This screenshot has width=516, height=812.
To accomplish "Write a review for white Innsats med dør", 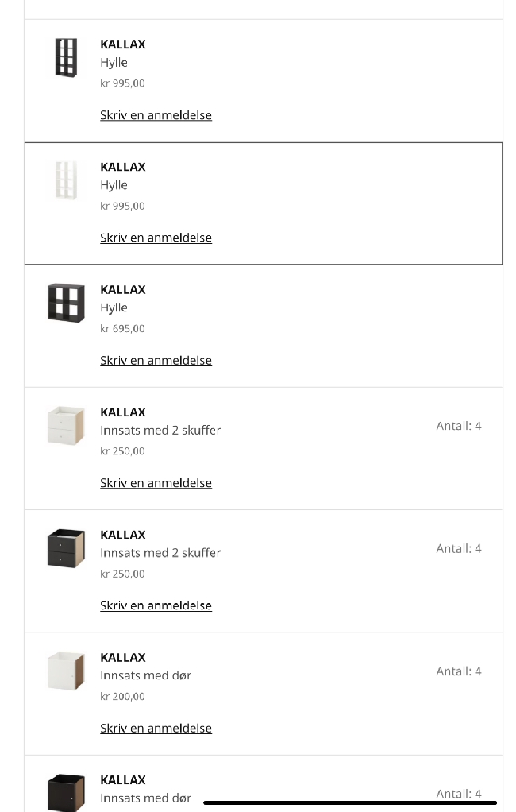I will pos(156,729).
